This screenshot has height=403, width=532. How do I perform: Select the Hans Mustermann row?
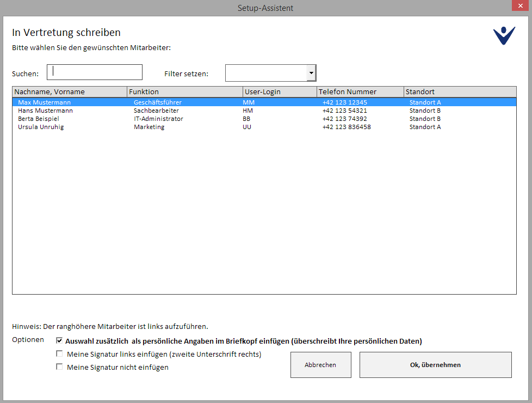point(46,111)
